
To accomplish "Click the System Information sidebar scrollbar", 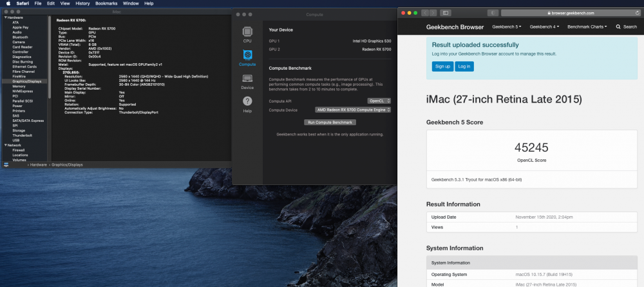I will tap(50, 57).
